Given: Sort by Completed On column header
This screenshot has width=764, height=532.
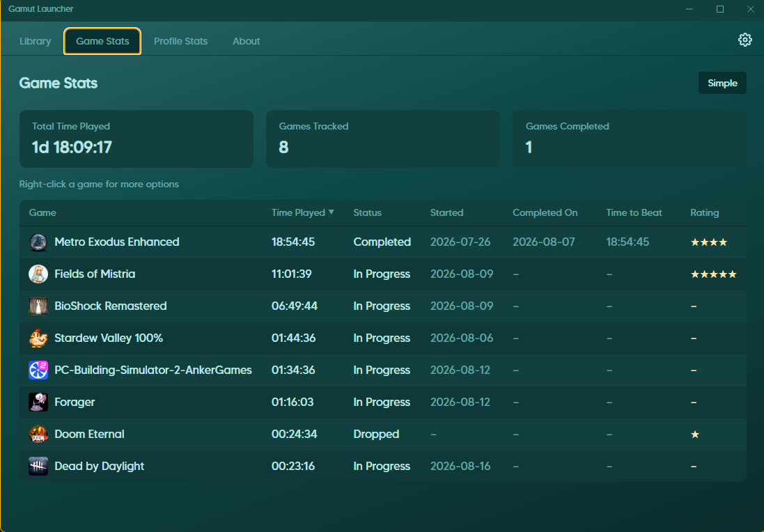Looking at the screenshot, I should tap(545, 212).
